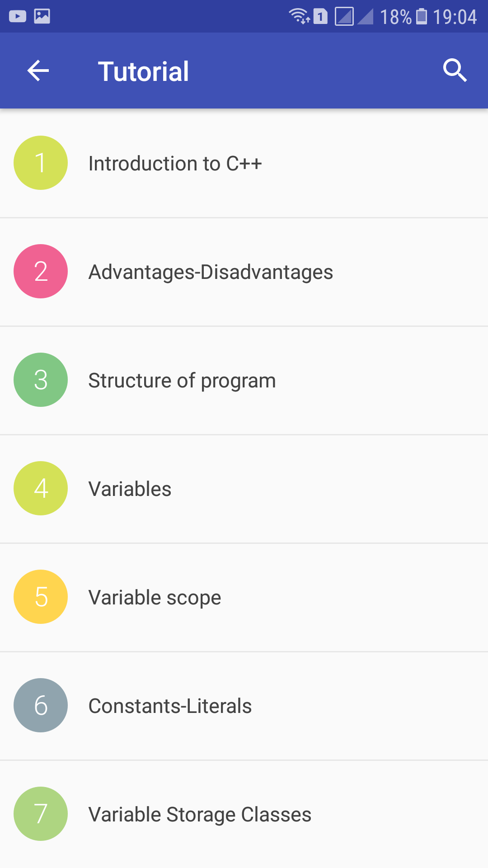Click the light green circle numbered 7
This screenshot has width=488, height=868.
pyautogui.click(x=40, y=814)
